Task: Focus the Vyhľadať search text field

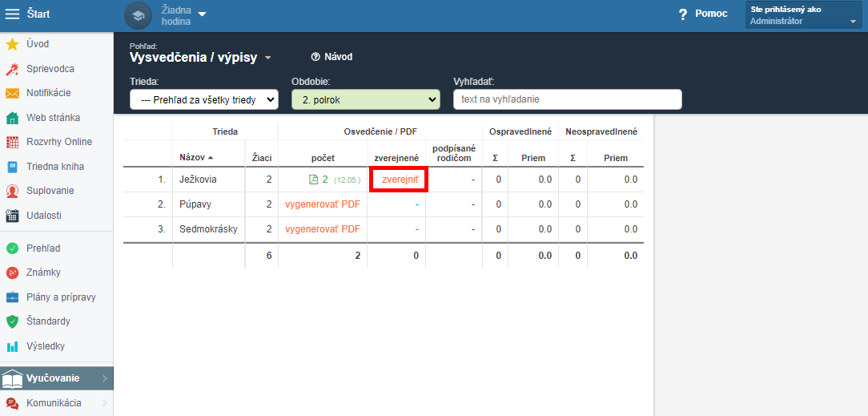Action: coord(568,99)
